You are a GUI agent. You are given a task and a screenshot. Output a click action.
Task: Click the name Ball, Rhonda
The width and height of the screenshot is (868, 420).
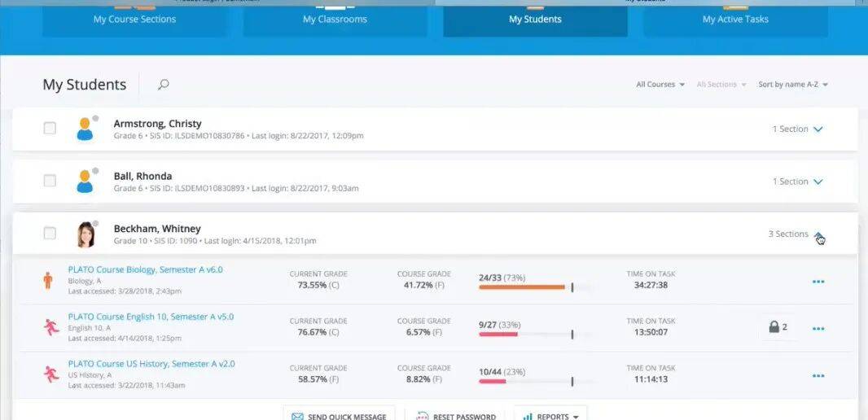[142, 176]
